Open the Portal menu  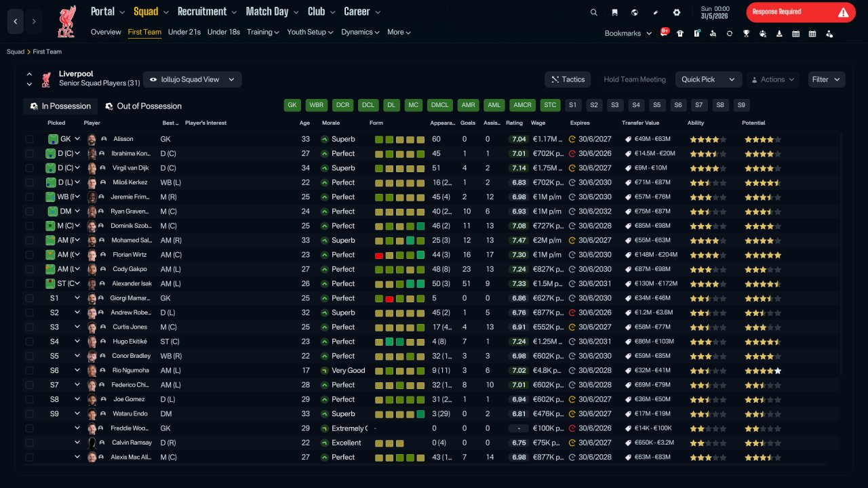click(x=108, y=12)
